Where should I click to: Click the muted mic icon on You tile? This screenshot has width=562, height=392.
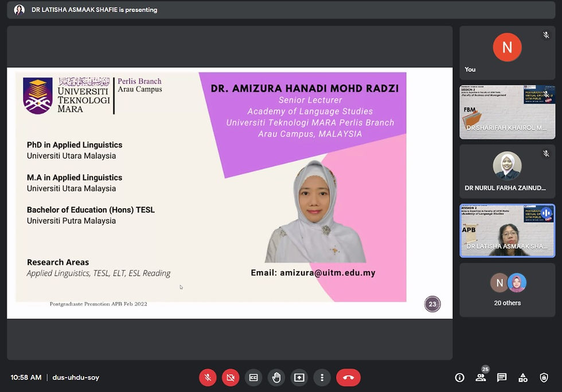coord(546,35)
